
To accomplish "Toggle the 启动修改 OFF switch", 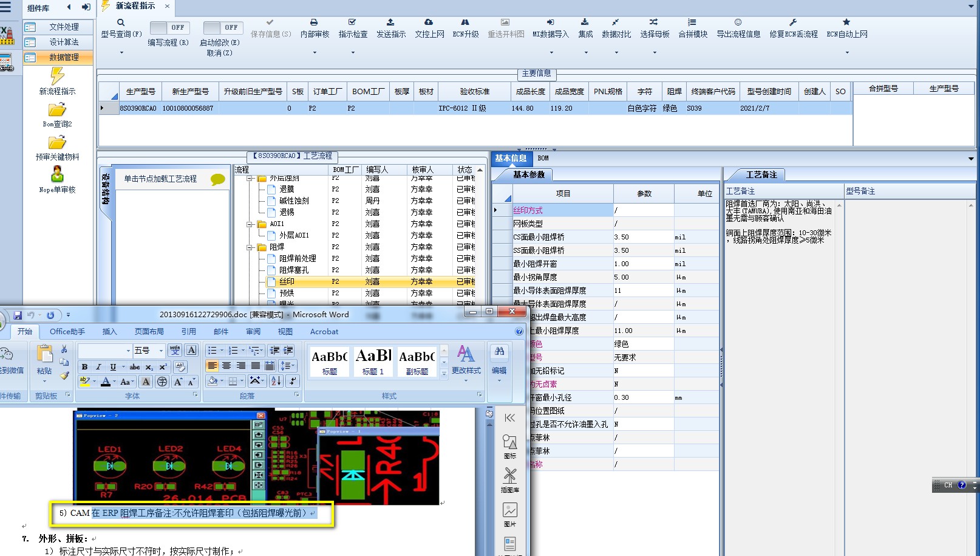I will point(223,27).
